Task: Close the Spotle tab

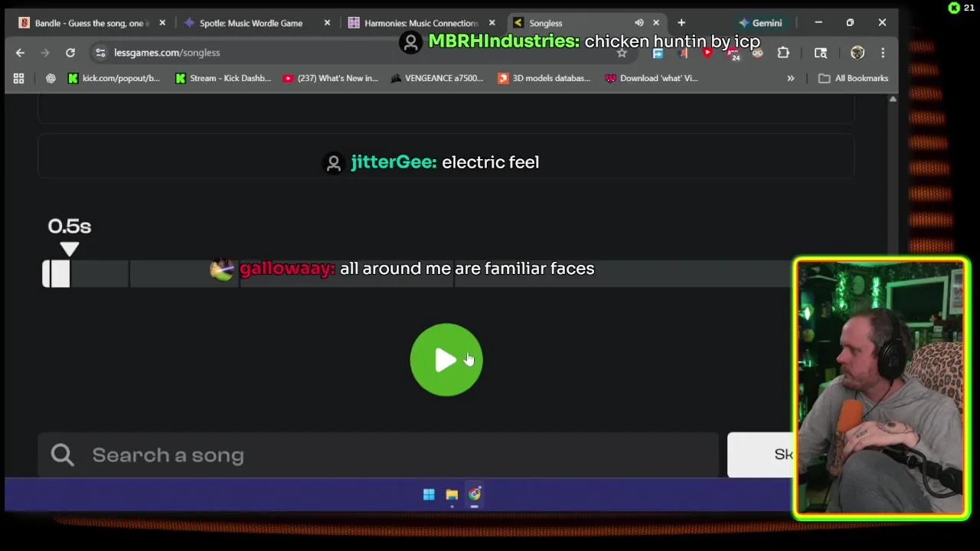Action: 327,23
